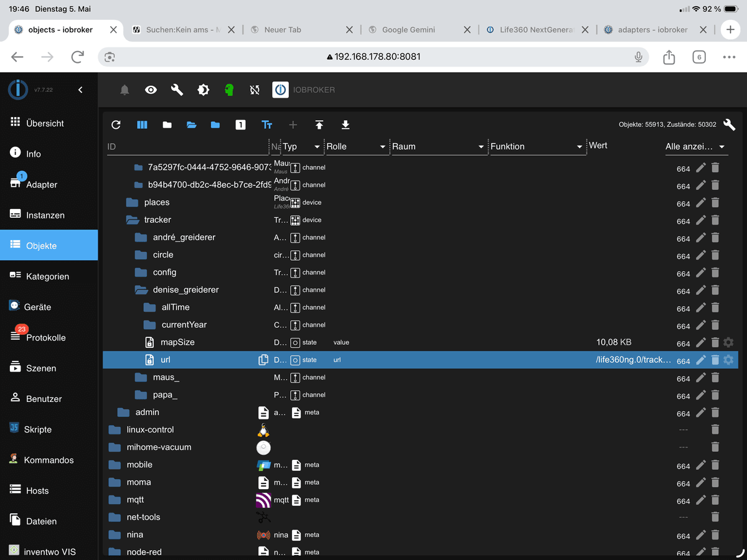Viewport: 747px width, 560px height.
Task: Switch to Google Gemini browser tab
Action: [x=408, y=29]
